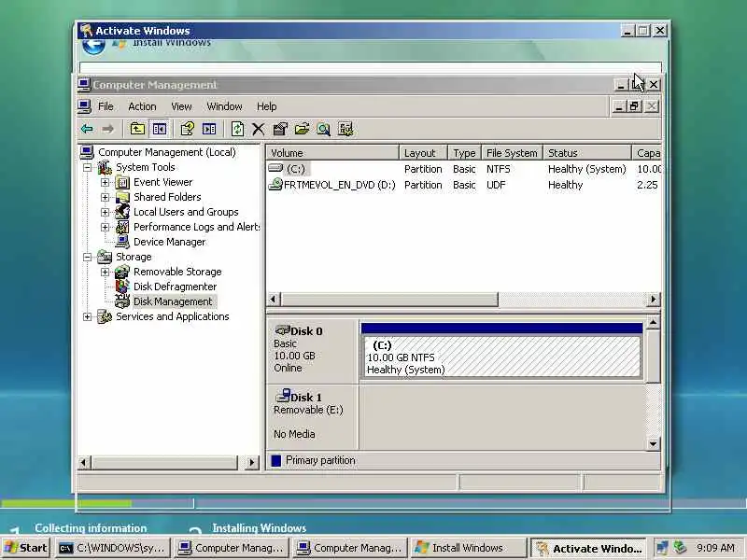Select Performance Logs and Alerts icon
This screenshot has width=747, height=560.
(x=122, y=227)
